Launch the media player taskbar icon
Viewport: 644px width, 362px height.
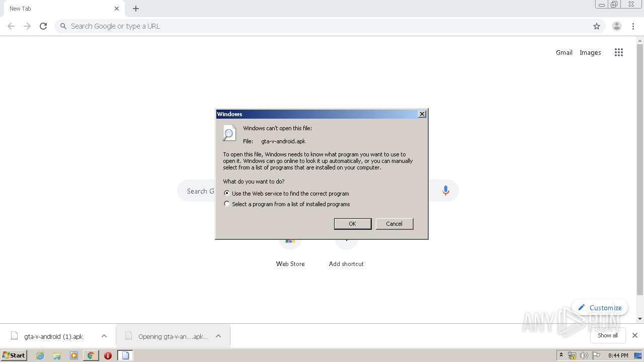click(74, 355)
